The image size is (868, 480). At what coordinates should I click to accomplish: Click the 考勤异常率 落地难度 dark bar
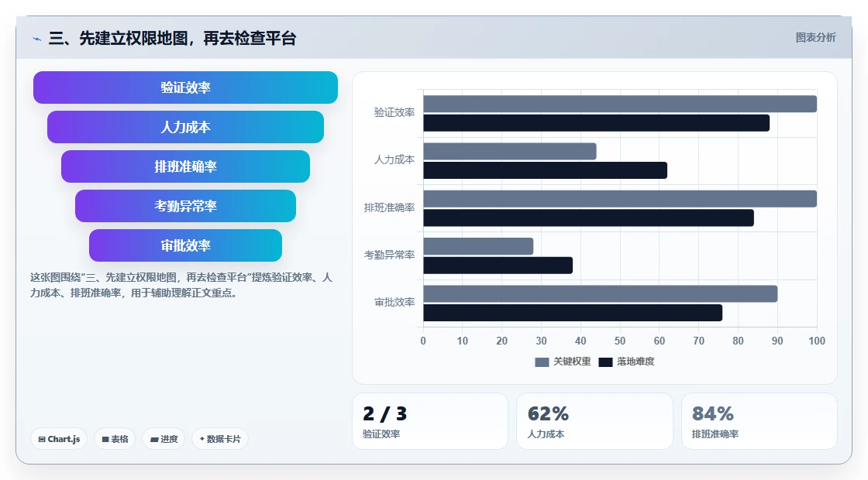pyautogui.click(x=498, y=266)
